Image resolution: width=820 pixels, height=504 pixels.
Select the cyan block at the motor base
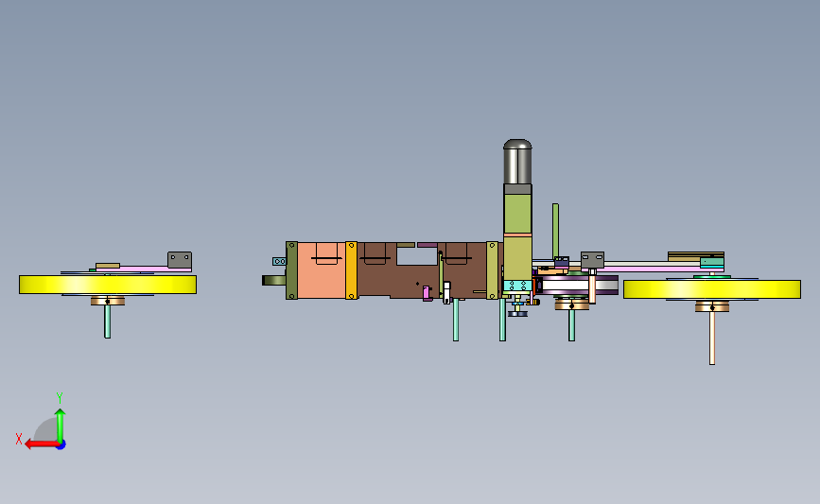point(517,286)
